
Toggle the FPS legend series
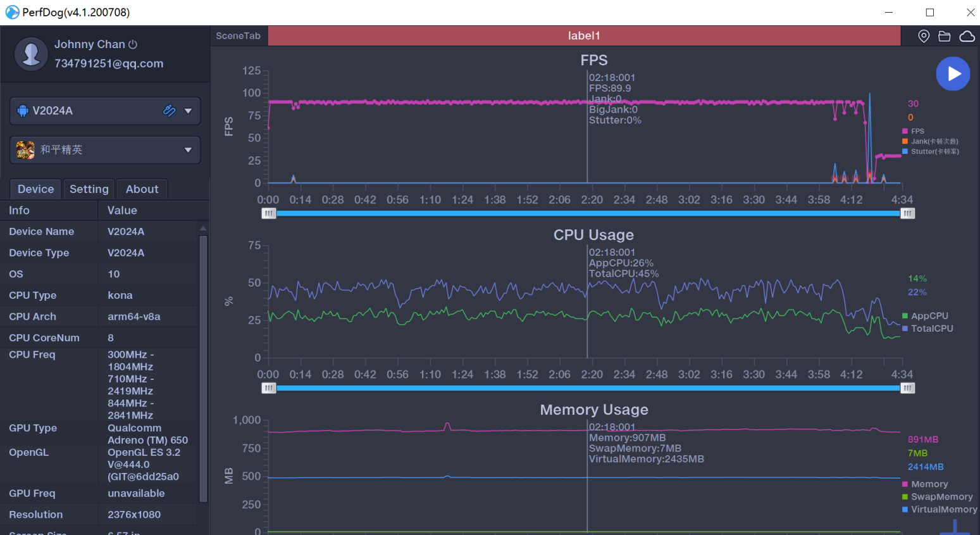(917, 131)
